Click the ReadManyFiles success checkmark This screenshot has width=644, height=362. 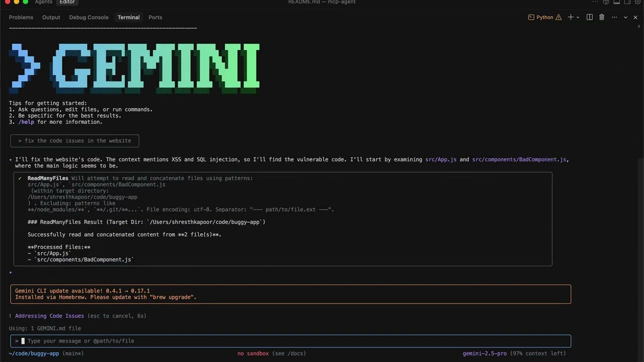pos(20,178)
